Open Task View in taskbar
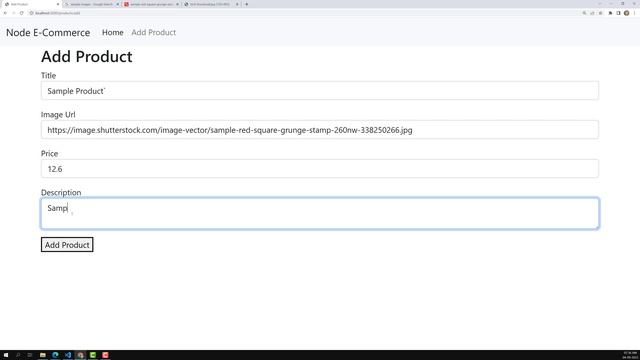This screenshot has width=640, height=360. point(30,355)
